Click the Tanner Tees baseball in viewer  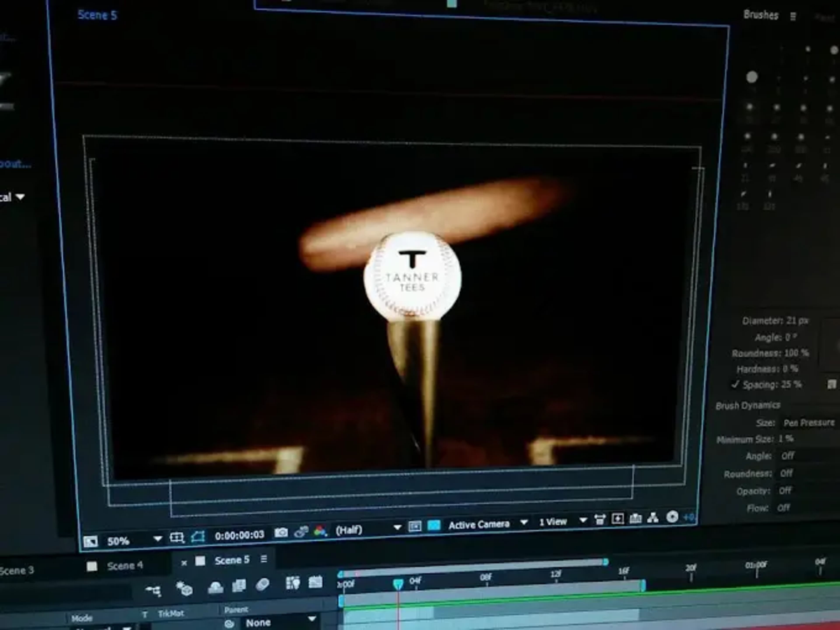[412, 276]
